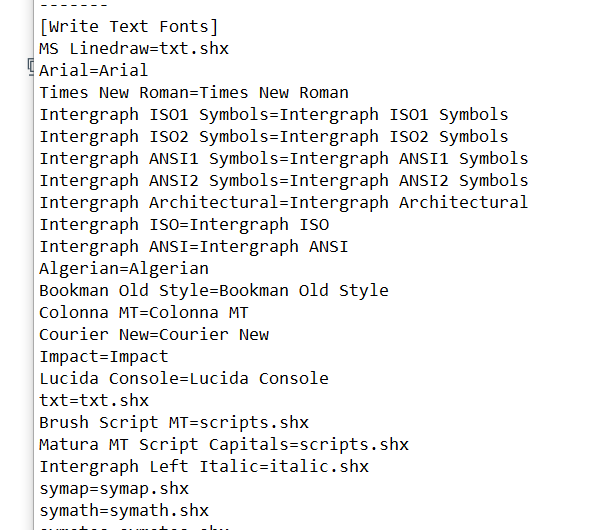Image resolution: width=596 pixels, height=530 pixels.
Task: Click Intergraph ANSI2 Symbols line
Action: point(284,181)
